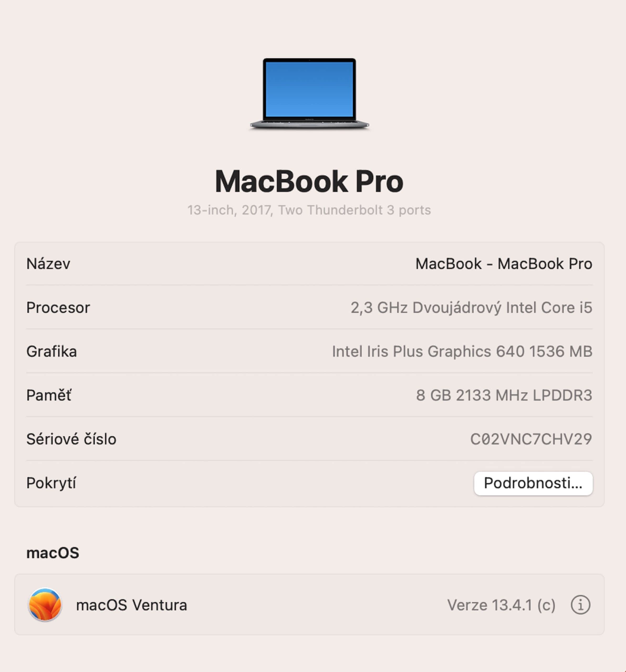Edit the computer name MacBook - MacBook Pro
Image resolution: width=626 pixels, height=672 pixels.
click(x=504, y=264)
